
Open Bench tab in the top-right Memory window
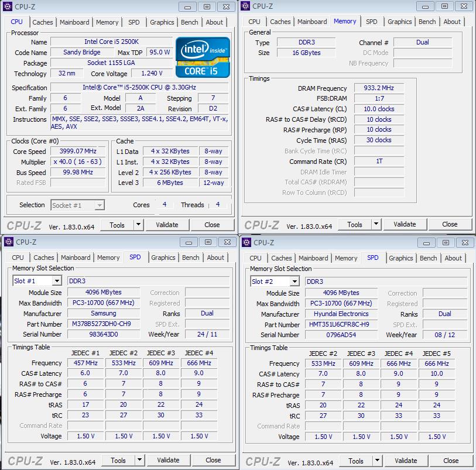[427, 22]
